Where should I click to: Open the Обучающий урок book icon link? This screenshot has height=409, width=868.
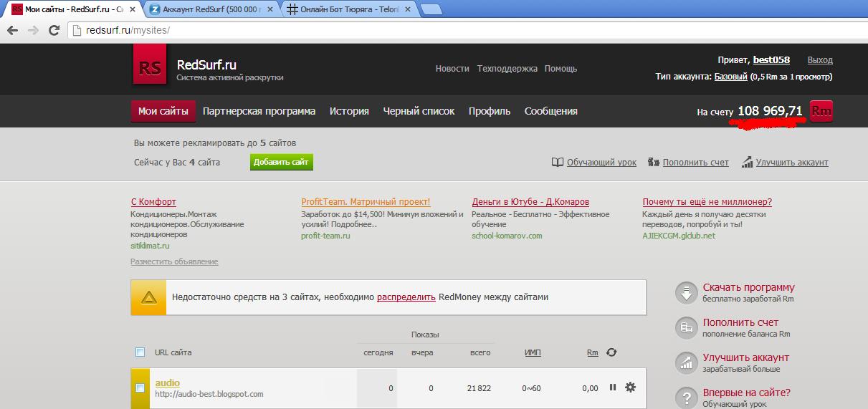[x=558, y=163]
